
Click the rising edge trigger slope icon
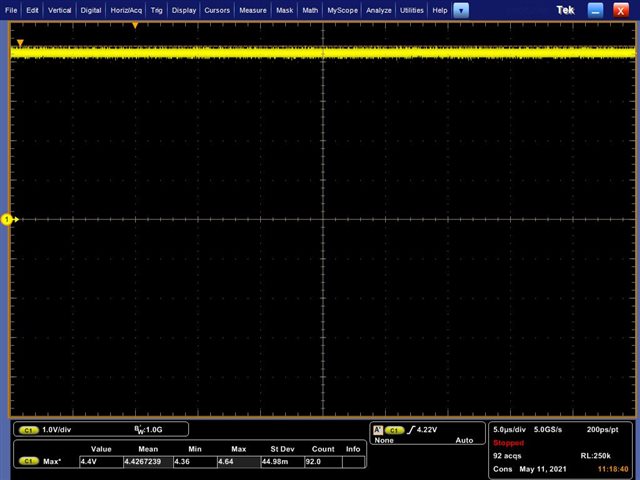[x=411, y=430]
